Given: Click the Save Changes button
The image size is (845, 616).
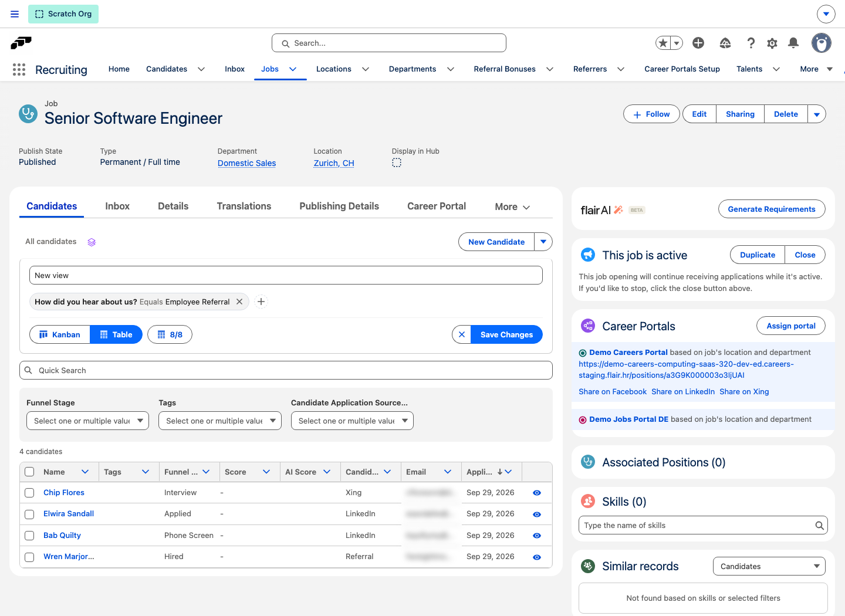Looking at the screenshot, I should tap(507, 334).
